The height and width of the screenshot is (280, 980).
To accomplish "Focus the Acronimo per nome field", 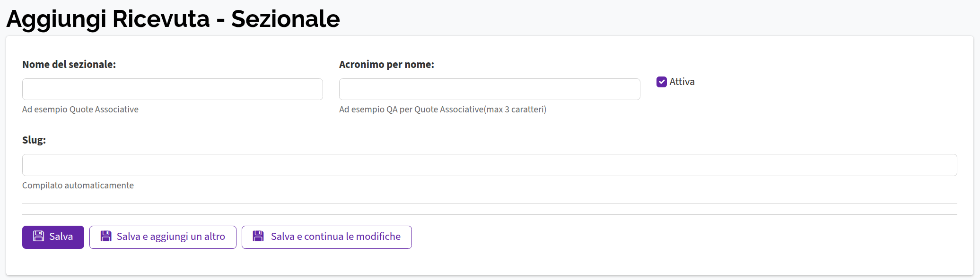I will coord(489,89).
